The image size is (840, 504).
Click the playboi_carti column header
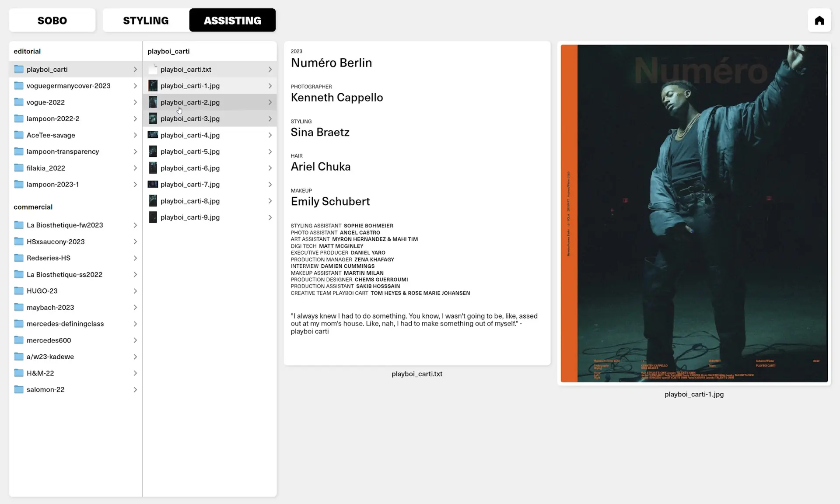click(168, 51)
